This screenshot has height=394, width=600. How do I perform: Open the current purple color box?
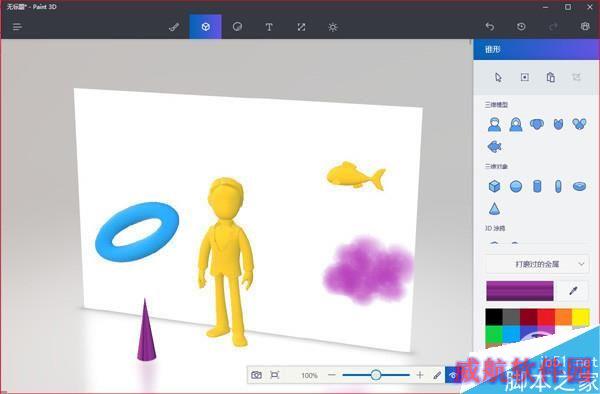pyautogui.click(x=520, y=291)
